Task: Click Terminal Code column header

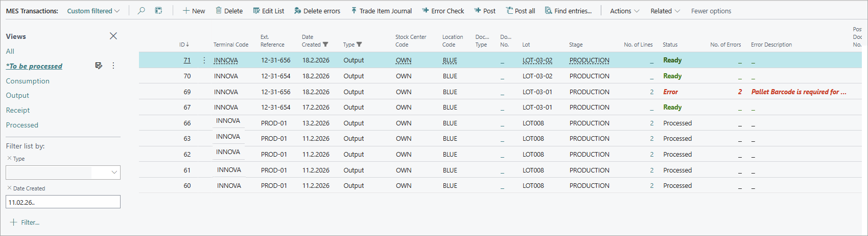Action: coord(231,45)
